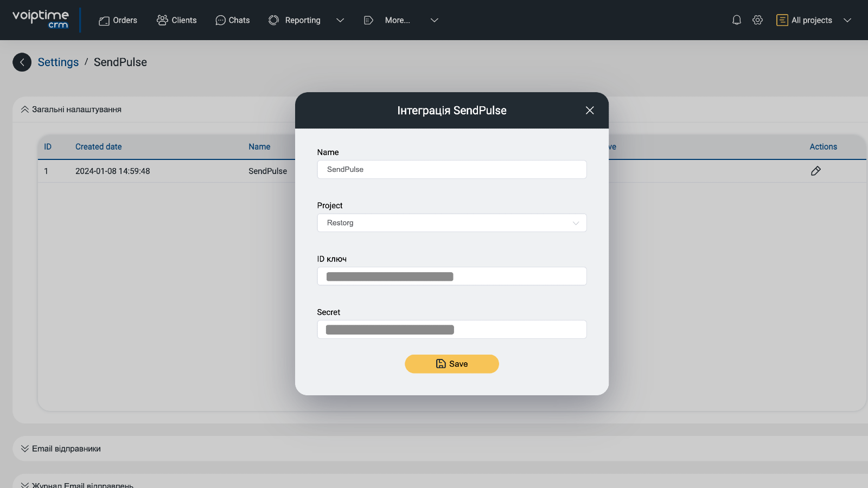Click the notifications bell icon

click(x=736, y=20)
